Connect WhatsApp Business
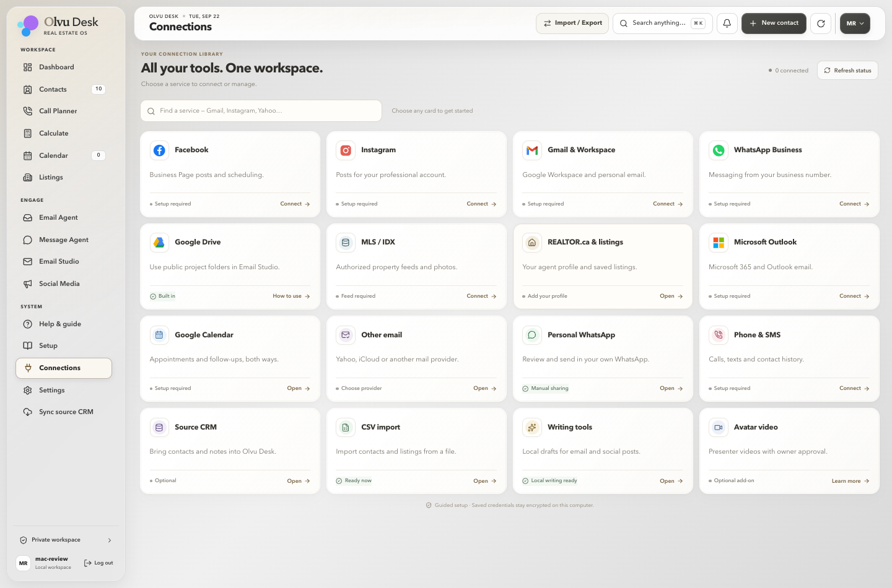The width and height of the screenshot is (892, 588). coord(854,204)
